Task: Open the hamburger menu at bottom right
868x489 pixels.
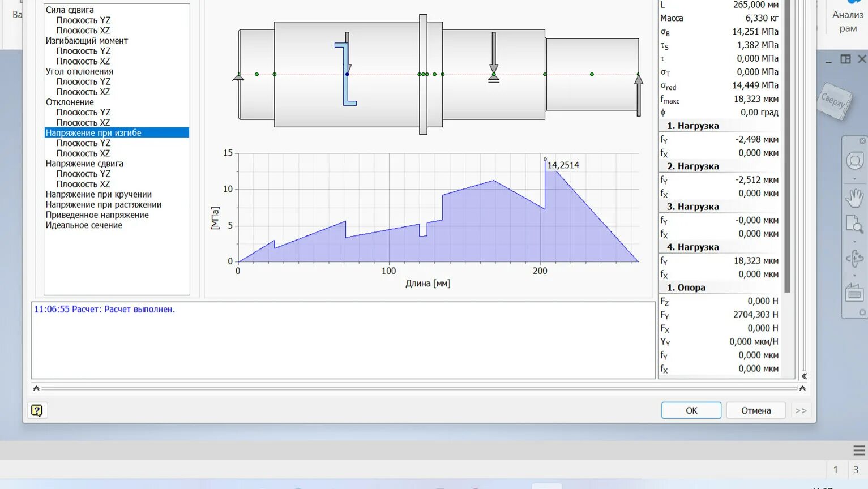Action: coord(859,451)
